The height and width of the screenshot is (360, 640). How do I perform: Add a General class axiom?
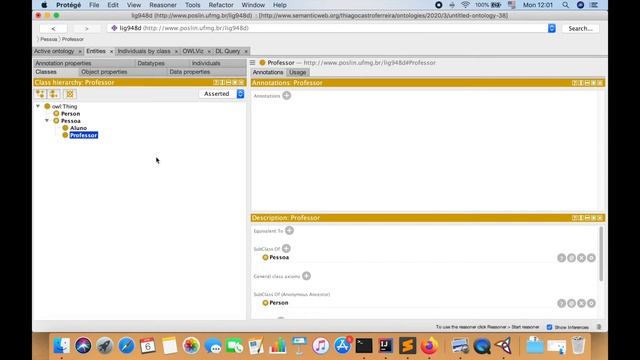coord(307,276)
